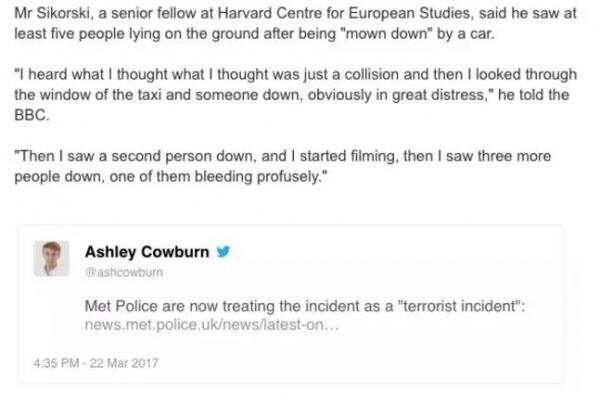The image size is (600, 404).
Task: Click the tweet text about Met Police
Action: tap(305, 306)
